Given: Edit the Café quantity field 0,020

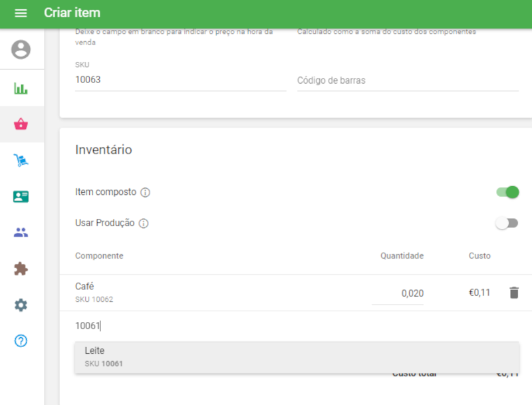Looking at the screenshot, I should (x=398, y=293).
